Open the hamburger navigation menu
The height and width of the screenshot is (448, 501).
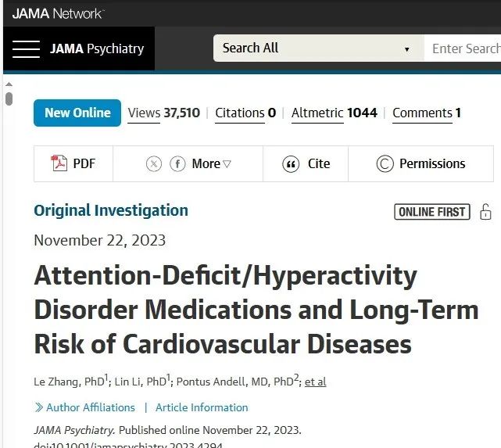tap(27, 49)
